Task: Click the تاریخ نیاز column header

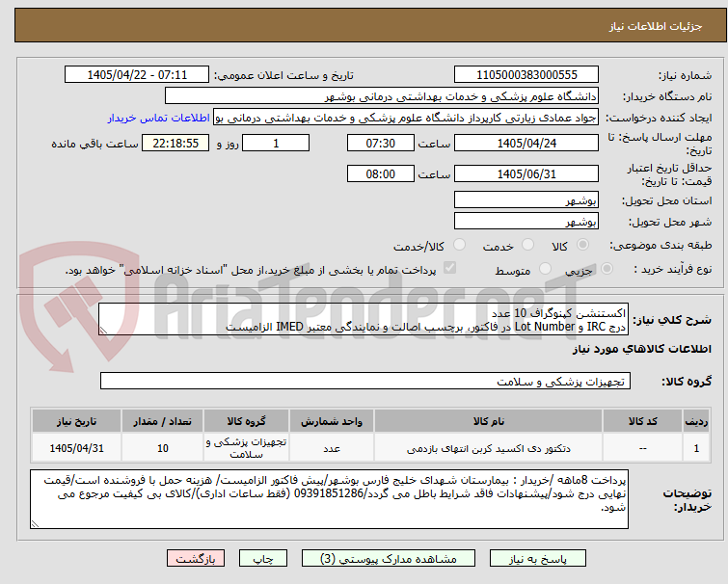Action: [x=76, y=421]
